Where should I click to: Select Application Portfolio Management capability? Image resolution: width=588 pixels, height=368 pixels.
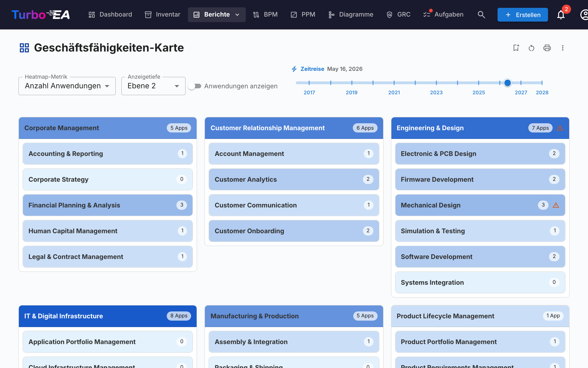(x=108, y=342)
